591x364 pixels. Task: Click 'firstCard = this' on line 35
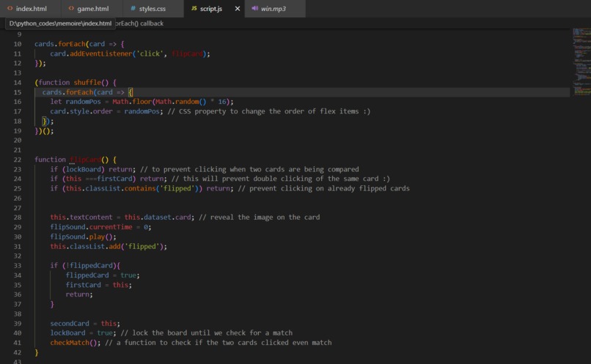coord(98,285)
